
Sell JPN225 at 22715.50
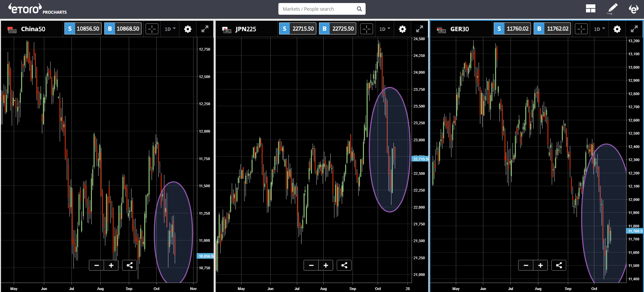(x=298, y=29)
